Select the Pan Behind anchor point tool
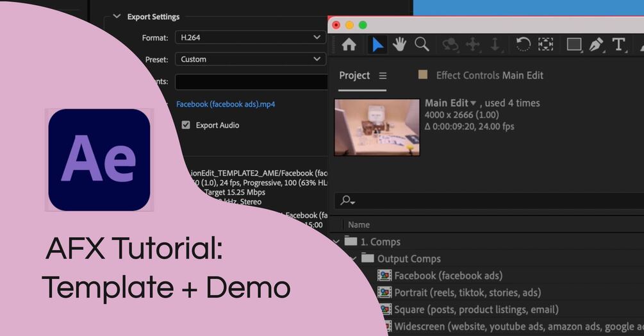 [x=546, y=44]
